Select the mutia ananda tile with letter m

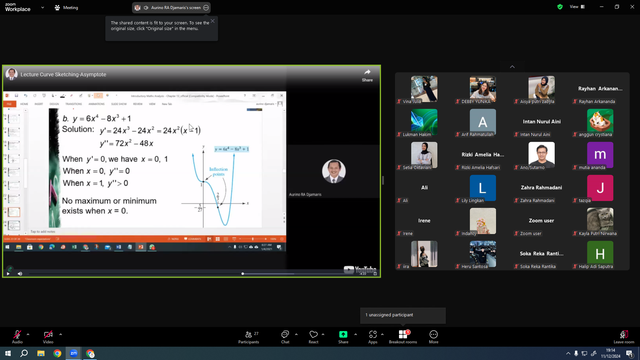(600, 155)
